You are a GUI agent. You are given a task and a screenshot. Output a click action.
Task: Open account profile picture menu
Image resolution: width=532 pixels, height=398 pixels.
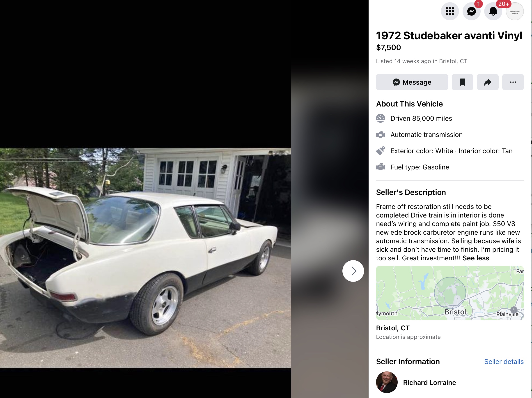(x=515, y=11)
